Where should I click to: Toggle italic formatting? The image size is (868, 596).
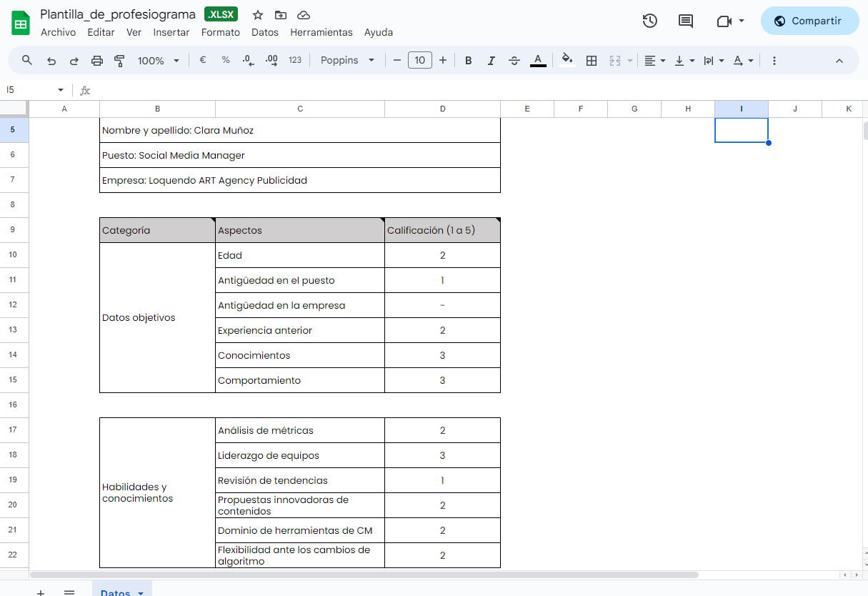click(x=491, y=60)
